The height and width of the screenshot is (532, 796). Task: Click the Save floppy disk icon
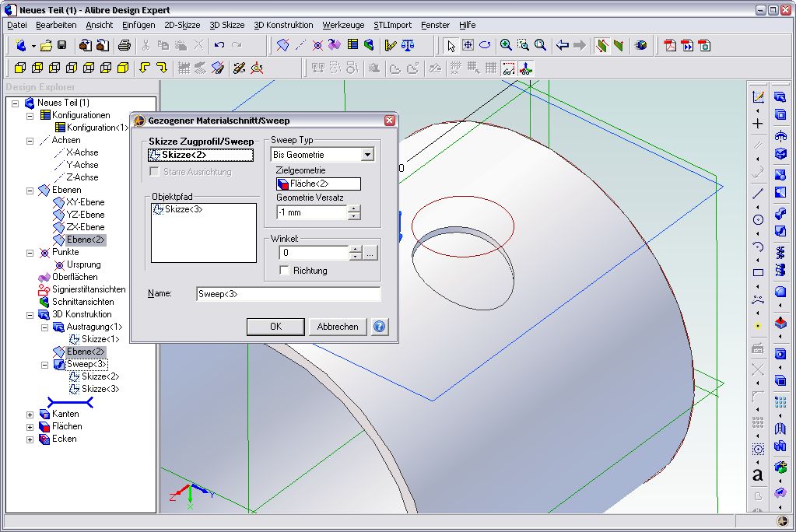point(62,45)
